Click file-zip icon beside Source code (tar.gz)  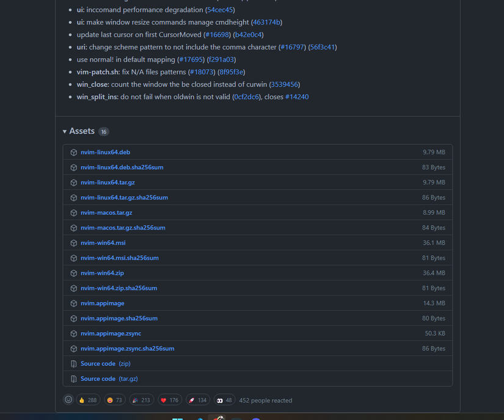point(73,379)
